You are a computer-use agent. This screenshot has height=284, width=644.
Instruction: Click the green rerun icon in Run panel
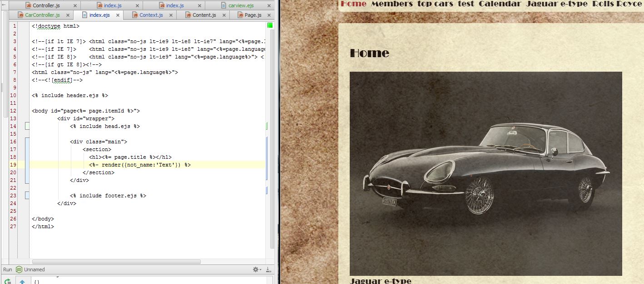coord(7,281)
